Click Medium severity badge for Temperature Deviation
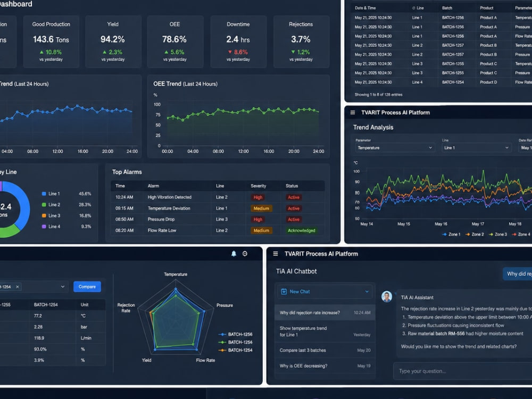The width and height of the screenshot is (532, 399). tap(261, 209)
